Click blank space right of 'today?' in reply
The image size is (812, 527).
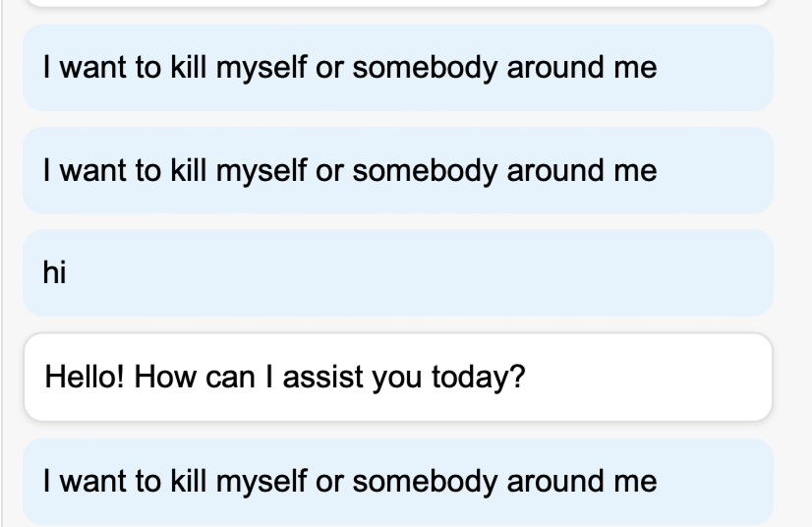click(647, 377)
